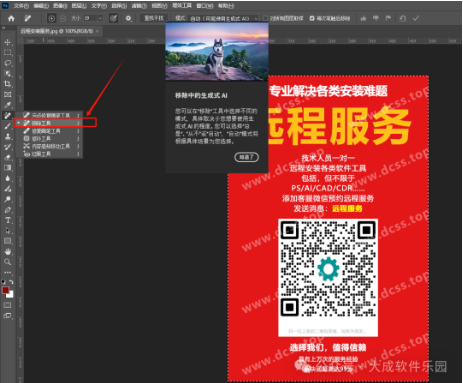The width and height of the screenshot is (463, 383).
Task: Click the 大小 size value field
Action: pos(90,18)
